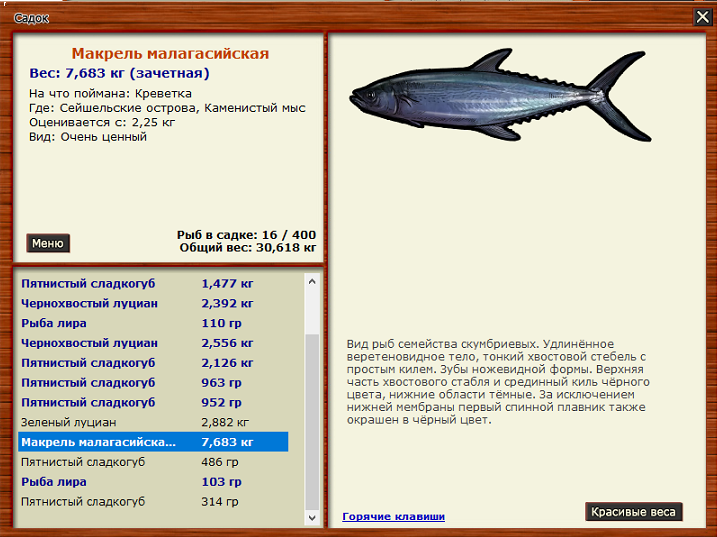Select Чернохвостый луциан 2,556 кг row
The width and height of the screenshot is (717, 537).
click(x=153, y=343)
